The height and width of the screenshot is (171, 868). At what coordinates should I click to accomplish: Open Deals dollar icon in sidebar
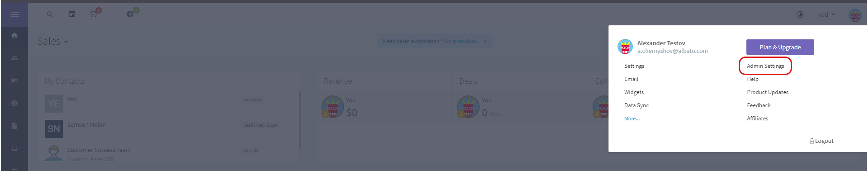pyautogui.click(x=14, y=103)
